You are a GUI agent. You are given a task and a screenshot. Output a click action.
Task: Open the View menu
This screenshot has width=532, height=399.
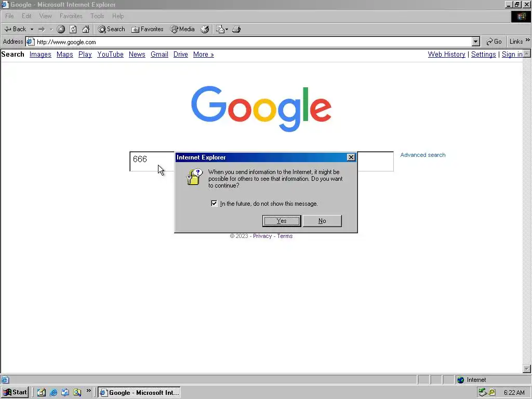coord(46,16)
